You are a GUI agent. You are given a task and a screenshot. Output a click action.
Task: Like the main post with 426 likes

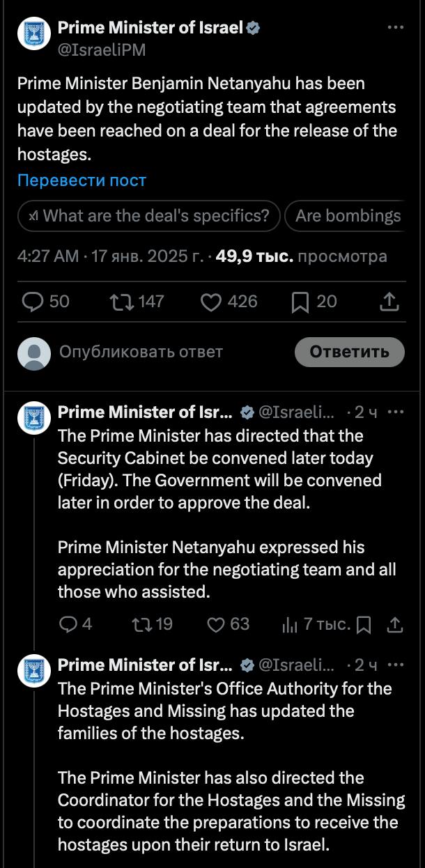pos(211,301)
